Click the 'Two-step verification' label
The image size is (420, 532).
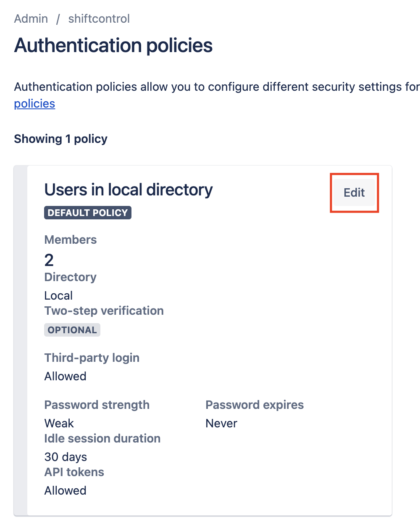[x=104, y=311]
